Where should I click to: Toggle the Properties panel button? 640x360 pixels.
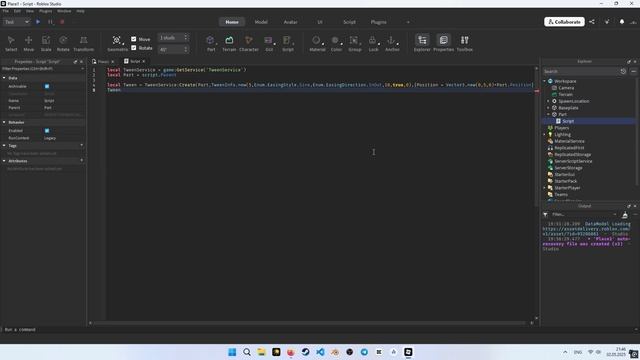pyautogui.click(x=443, y=43)
